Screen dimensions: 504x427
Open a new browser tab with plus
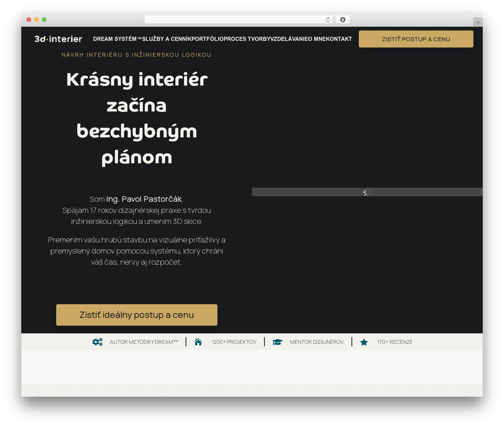[478, 22]
